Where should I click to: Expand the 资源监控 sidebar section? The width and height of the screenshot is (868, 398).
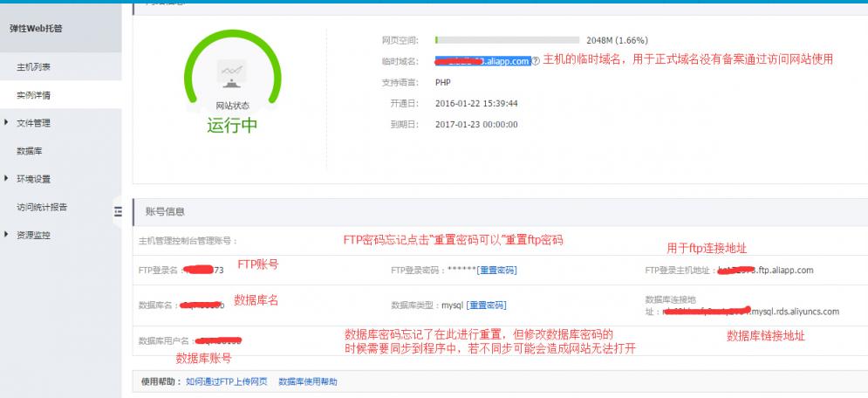pyautogui.click(x=7, y=235)
